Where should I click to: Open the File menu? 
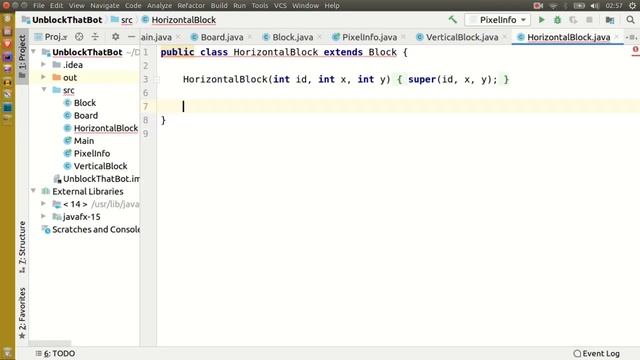pyautogui.click(x=39, y=5)
